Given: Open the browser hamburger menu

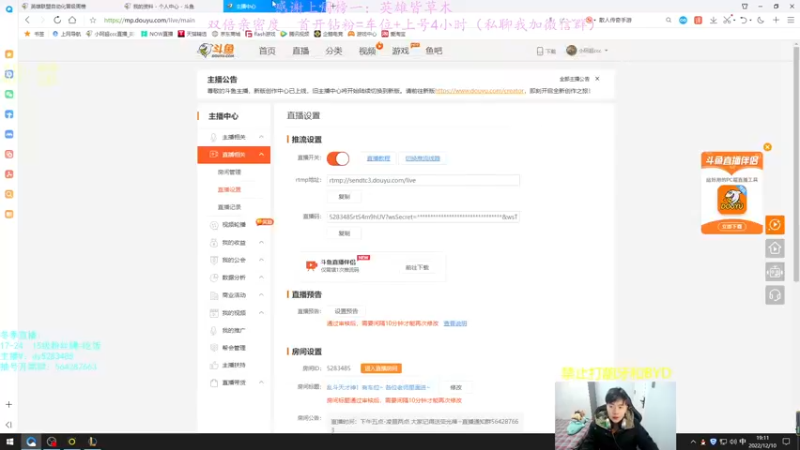Looking at the screenshot, I should click(x=790, y=20).
